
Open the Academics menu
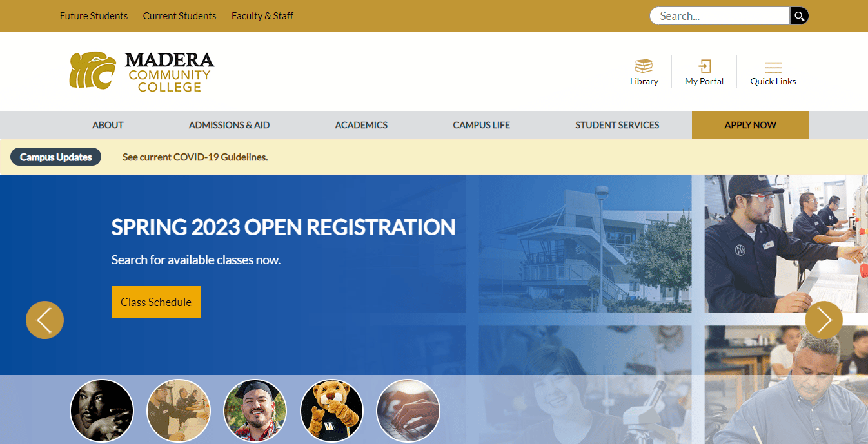[x=361, y=125]
